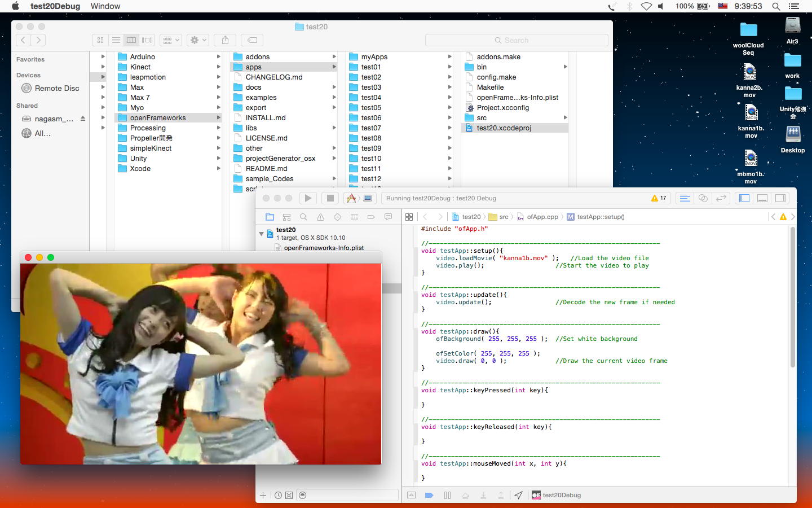Toggle the Xcode Navigator panel visibility

[x=744, y=198]
